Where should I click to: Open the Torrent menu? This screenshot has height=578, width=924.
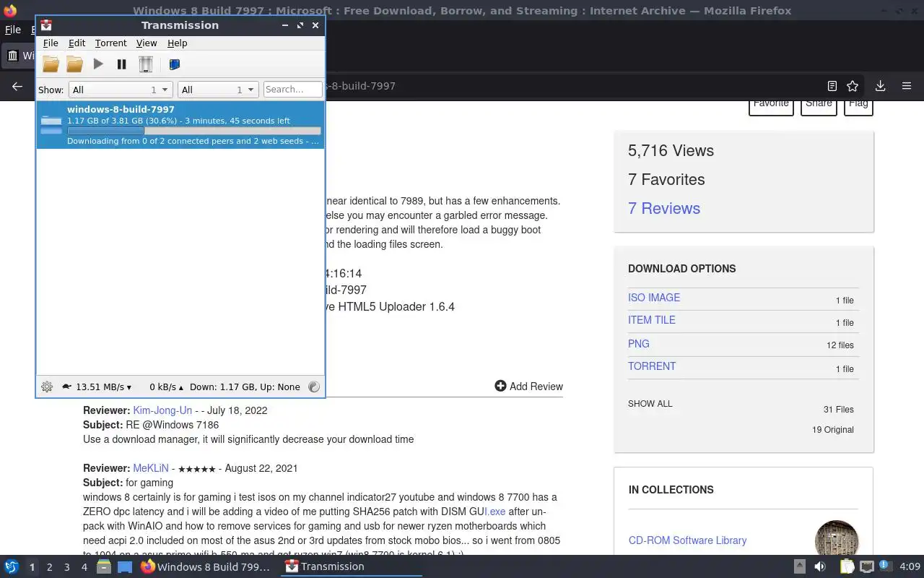tap(110, 43)
